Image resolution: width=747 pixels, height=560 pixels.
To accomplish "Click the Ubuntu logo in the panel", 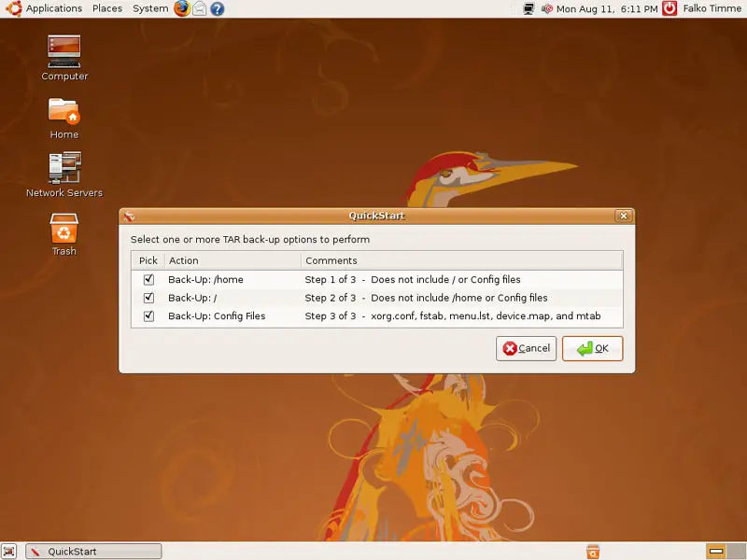I will (14, 8).
